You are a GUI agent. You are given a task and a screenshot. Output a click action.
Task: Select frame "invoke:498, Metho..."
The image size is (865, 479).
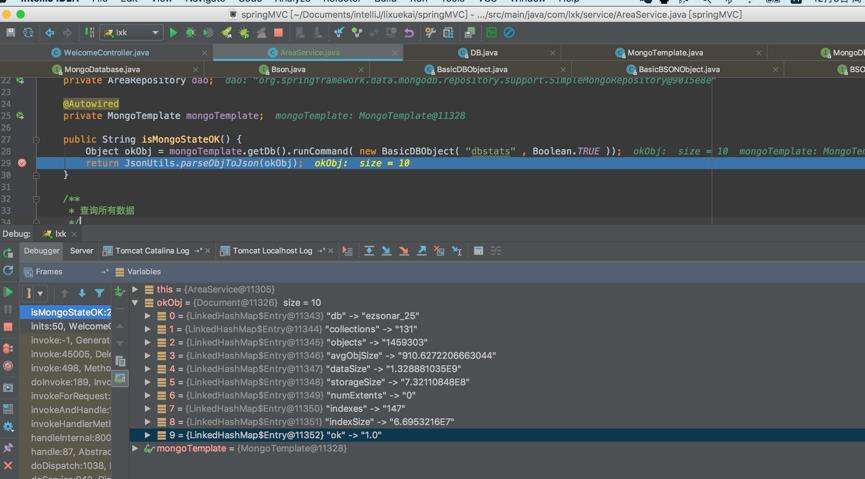tap(66, 368)
